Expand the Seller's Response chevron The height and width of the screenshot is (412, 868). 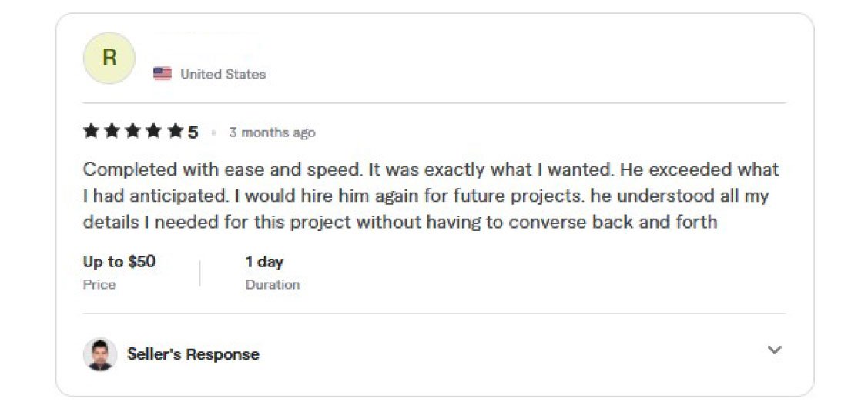click(775, 350)
